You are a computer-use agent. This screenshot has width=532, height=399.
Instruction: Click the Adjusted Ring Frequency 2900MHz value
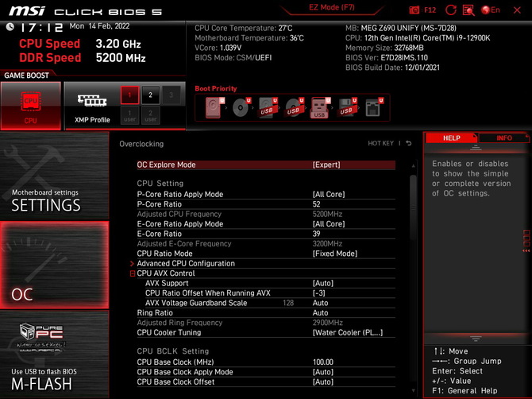click(x=327, y=323)
